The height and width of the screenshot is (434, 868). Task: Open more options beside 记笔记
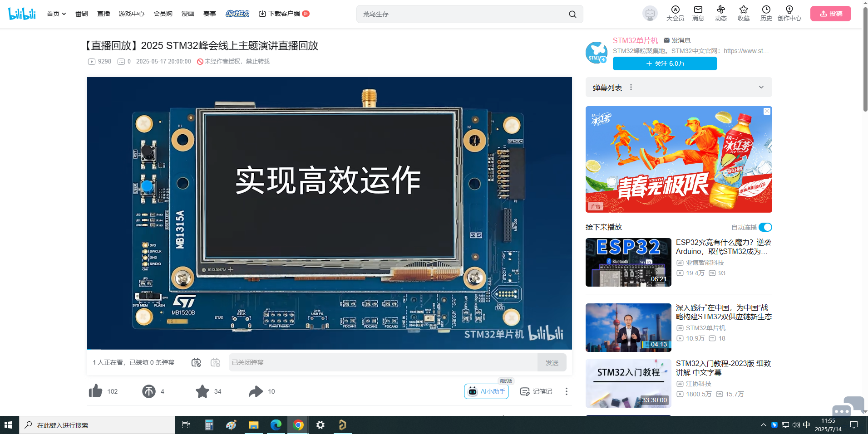click(x=566, y=391)
